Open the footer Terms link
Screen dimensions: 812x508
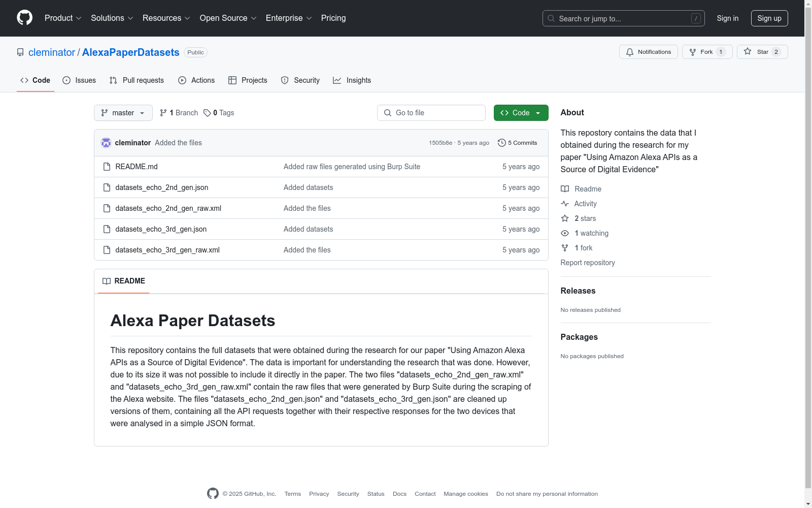click(x=293, y=494)
